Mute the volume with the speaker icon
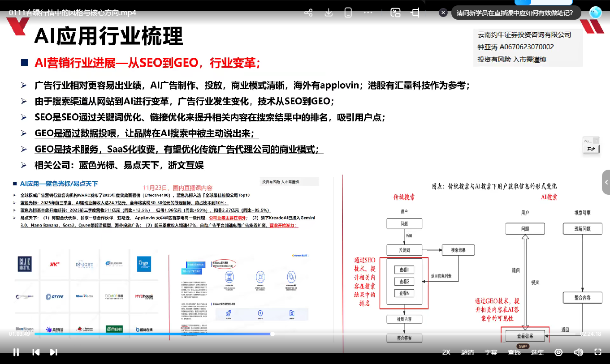This screenshot has height=364, width=610. [578, 352]
